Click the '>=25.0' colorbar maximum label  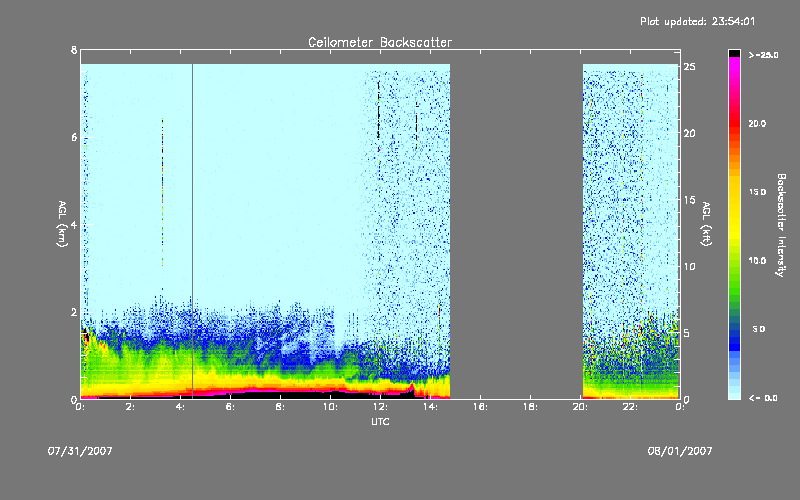(763, 55)
